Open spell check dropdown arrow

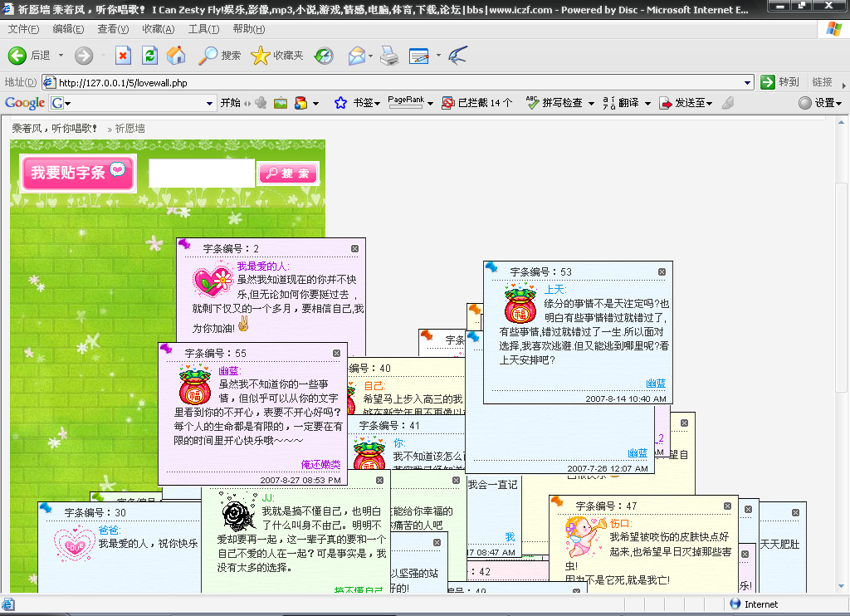[591, 103]
